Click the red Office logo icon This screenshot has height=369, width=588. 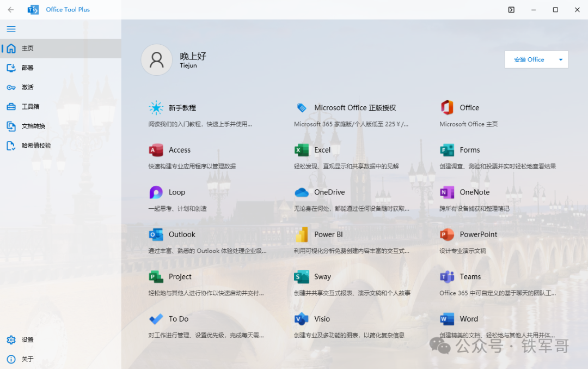[x=446, y=107]
